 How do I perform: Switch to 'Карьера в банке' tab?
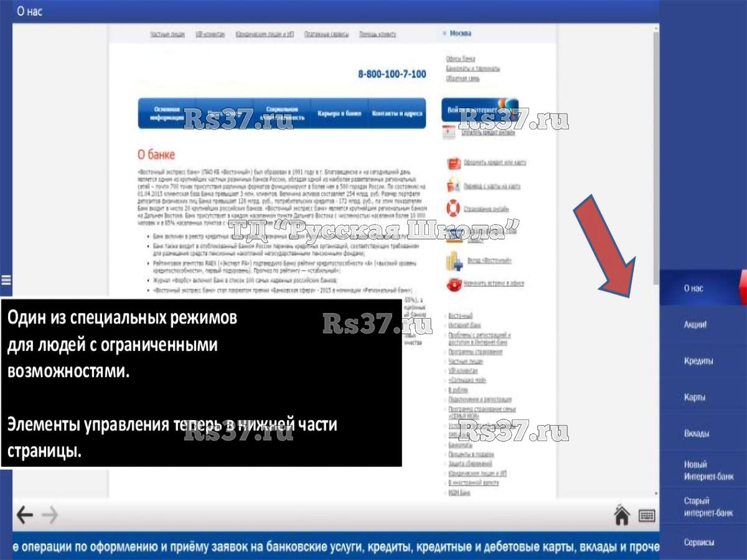tap(339, 113)
